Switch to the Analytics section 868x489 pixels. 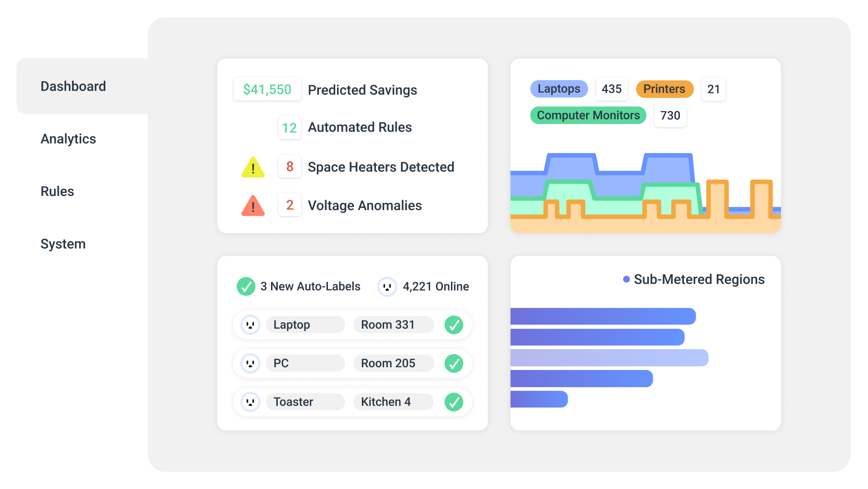click(68, 139)
